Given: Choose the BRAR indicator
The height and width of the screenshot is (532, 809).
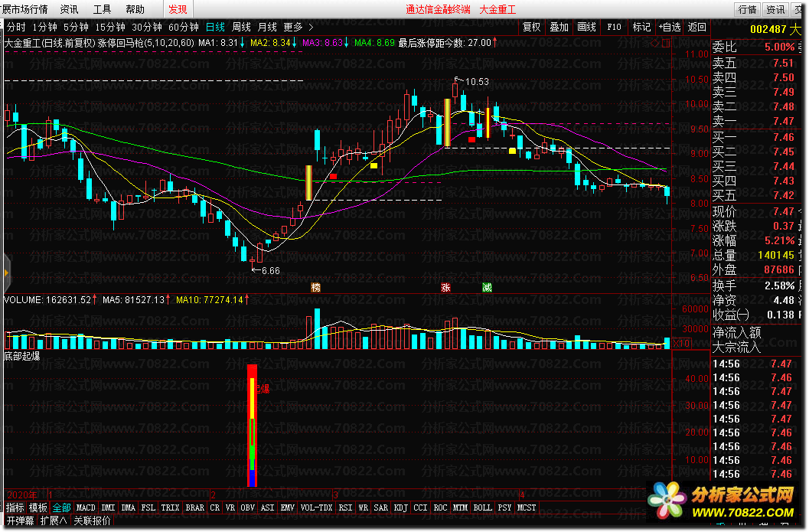Looking at the screenshot, I should 195,508.
